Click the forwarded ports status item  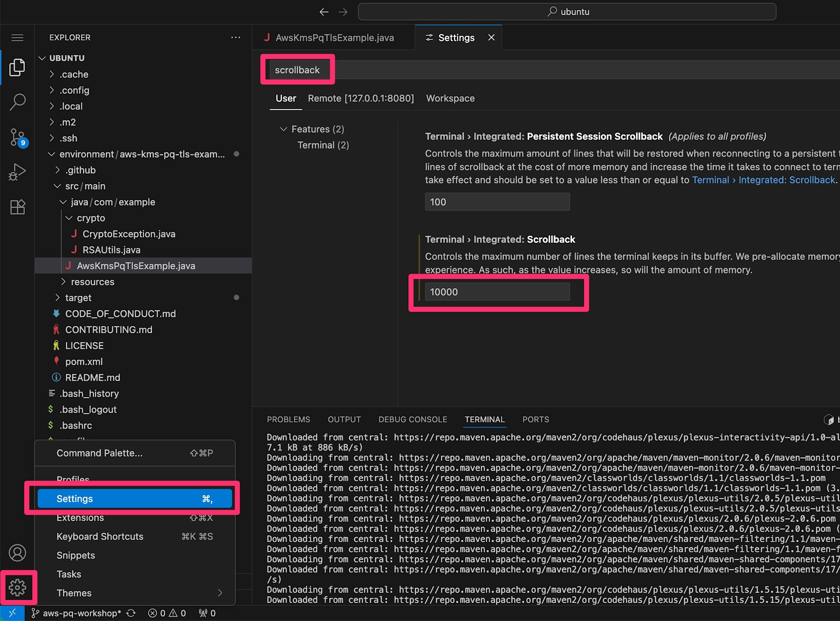coord(207,613)
